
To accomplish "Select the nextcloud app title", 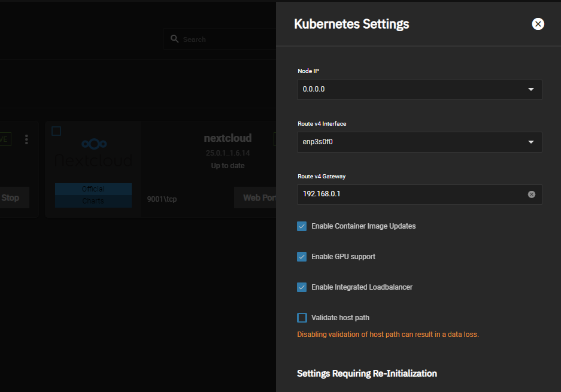I will tap(228, 138).
